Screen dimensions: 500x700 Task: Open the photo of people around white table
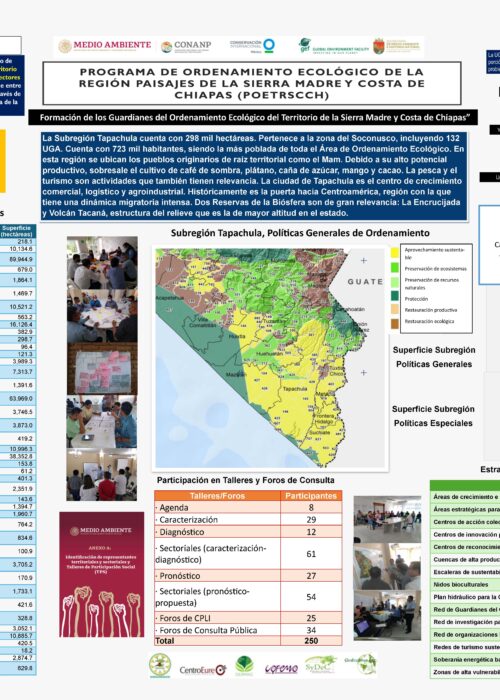(x=102, y=316)
